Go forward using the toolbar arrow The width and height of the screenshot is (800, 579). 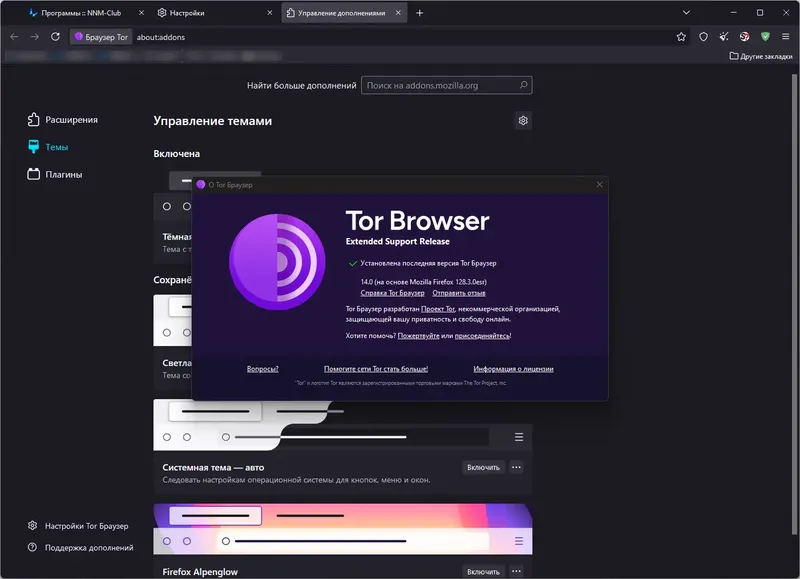pyautogui.click(x=34, y=37)
